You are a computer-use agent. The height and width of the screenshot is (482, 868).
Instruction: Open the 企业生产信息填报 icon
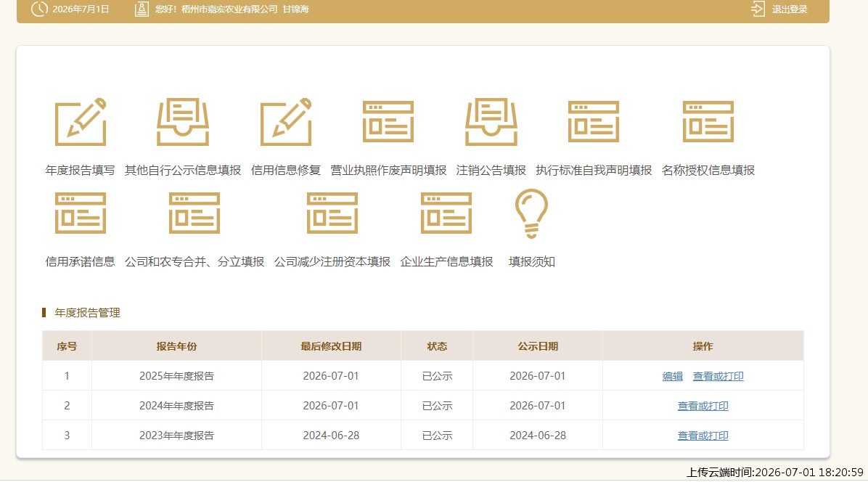[446, 213]
